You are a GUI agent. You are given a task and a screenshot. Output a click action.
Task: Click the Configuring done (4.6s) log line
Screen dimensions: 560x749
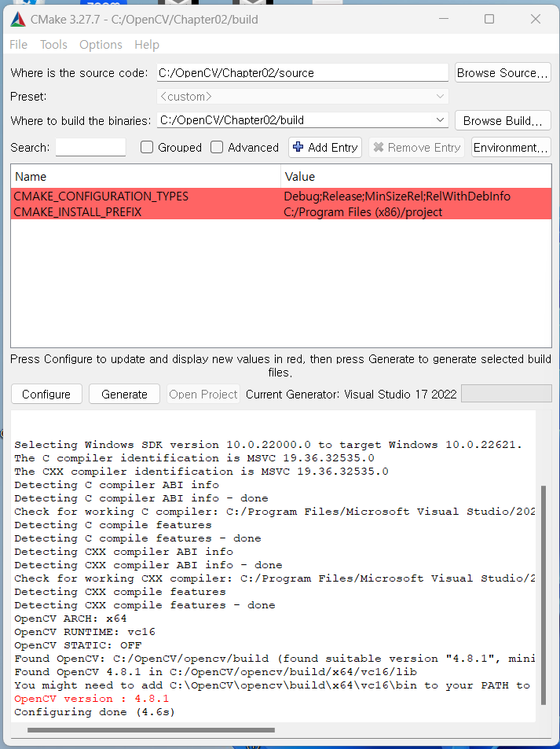94,712
